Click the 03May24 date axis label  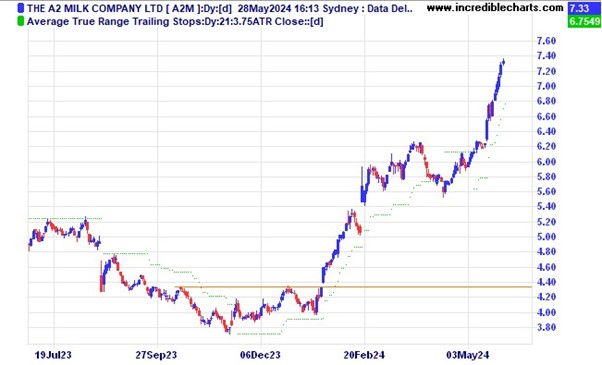pyautogui.click(x=468, y=355)
